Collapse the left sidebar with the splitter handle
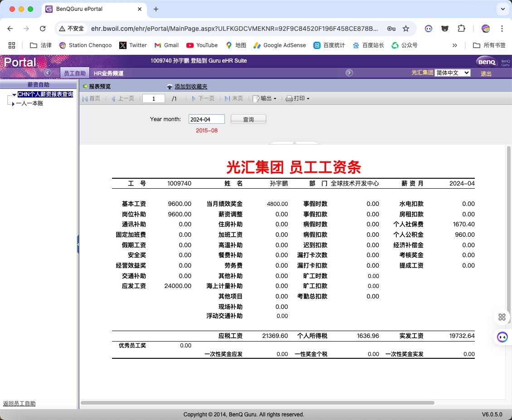The image size is (512, 420). click(78, 244)
